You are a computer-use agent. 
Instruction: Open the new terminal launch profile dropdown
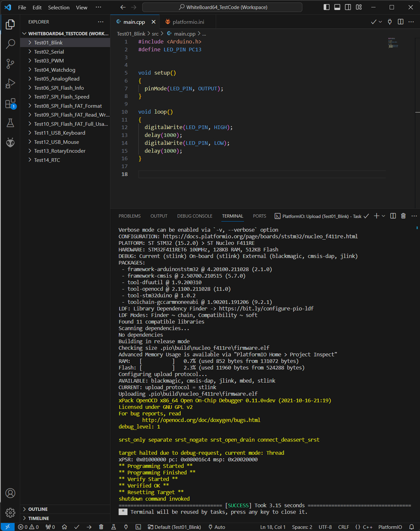click(383, 216)
